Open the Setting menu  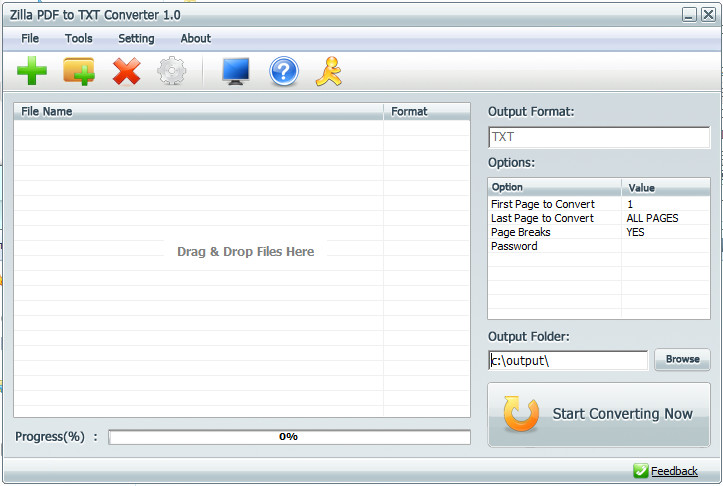(136, 38)
